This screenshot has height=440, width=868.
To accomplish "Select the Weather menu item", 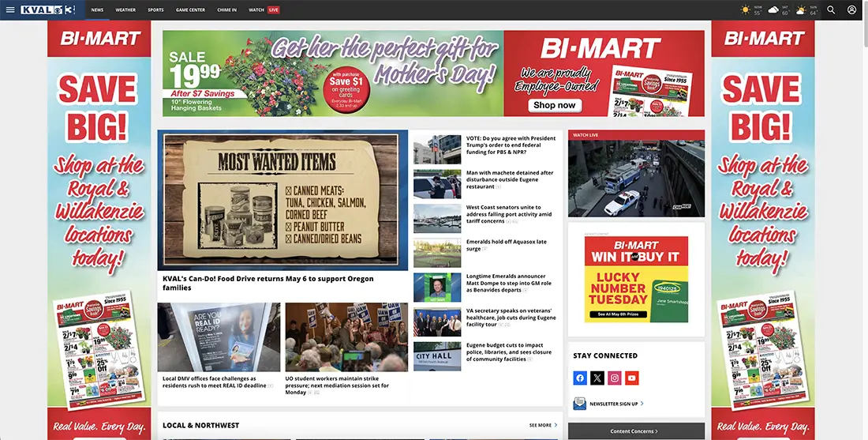I will [x=125, y=10].
